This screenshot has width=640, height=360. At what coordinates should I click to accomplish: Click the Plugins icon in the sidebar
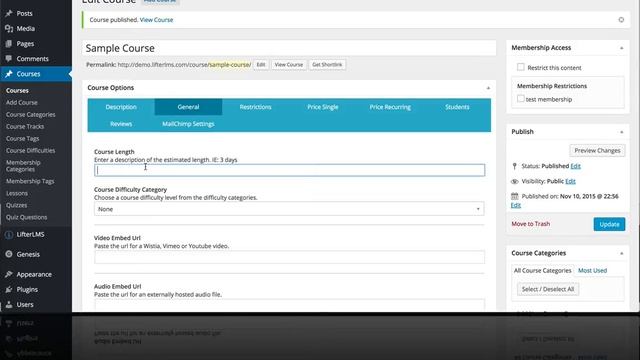tap(9, 289)
